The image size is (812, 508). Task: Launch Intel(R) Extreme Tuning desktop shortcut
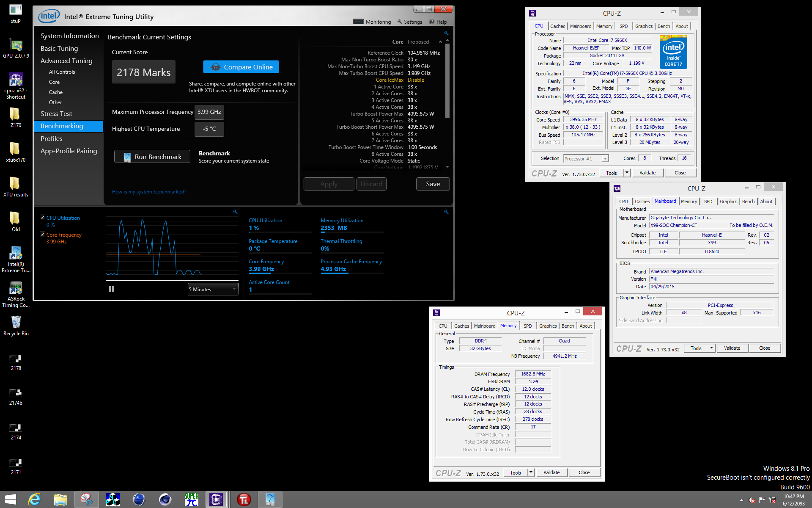(x=16, y=260)
